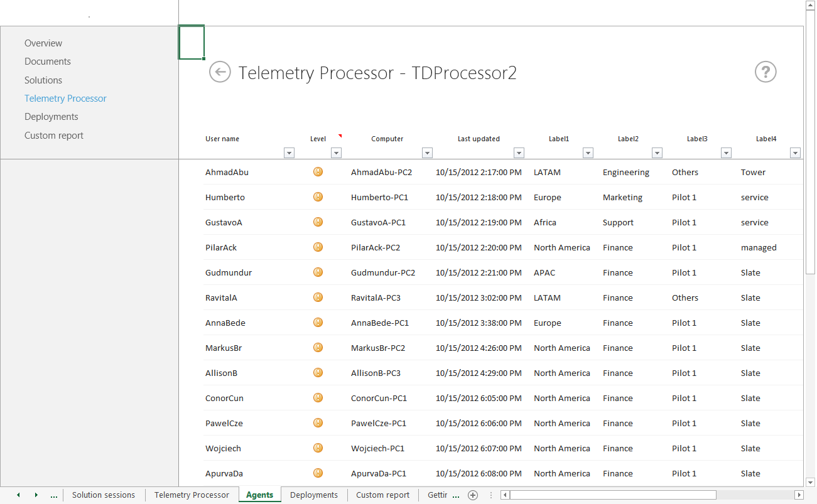Open the Last updated filter dropdown
817x504 pixels.
pyautogui.click(x=519, y=153)
